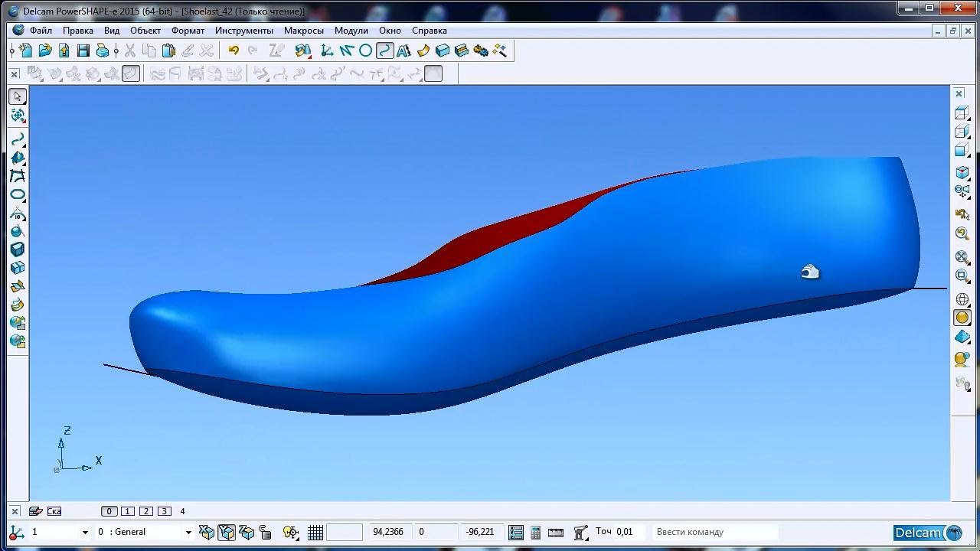The image size is (980, 551).
Task: Open the text annotation tool
Action: 404,51
